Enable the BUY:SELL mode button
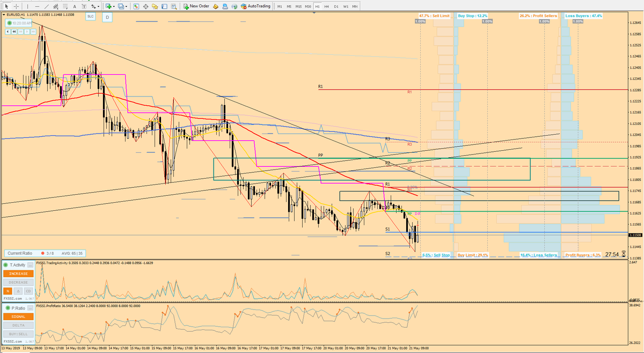Image resolution: width=644 pixels, height=353 pixels. [18, 334]
